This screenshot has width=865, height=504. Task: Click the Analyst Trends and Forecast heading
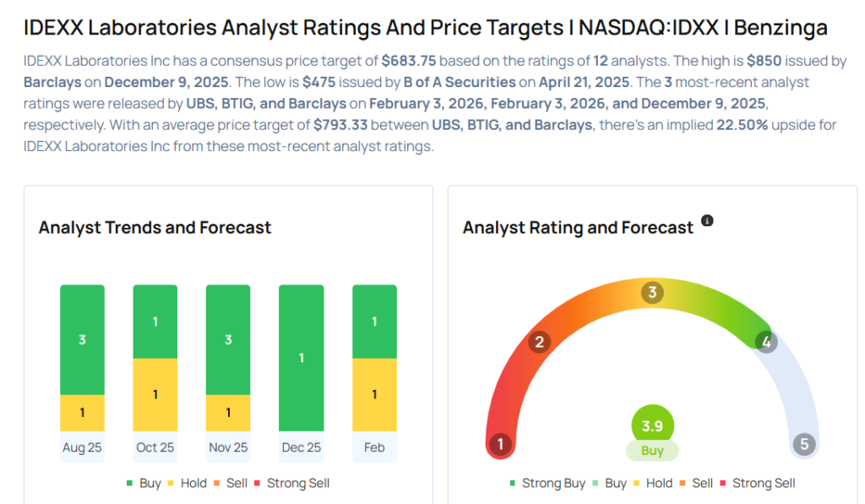155,227
